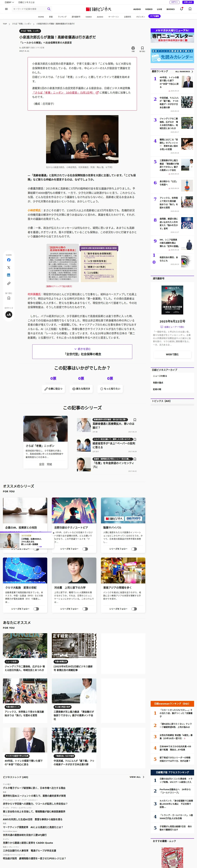This screenshot has height=868, width=197.
Task: Vote もっと知りたい for this article
Action: pyautogui.click(x=110, y=389)
